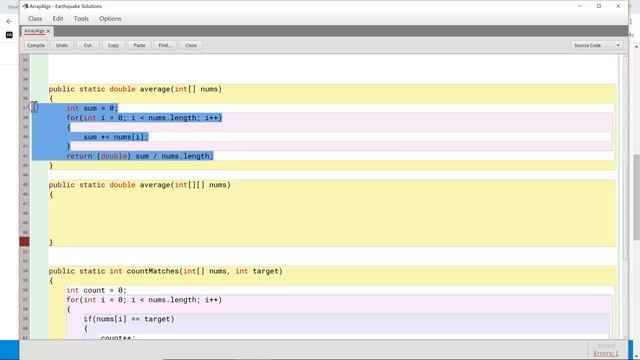Screen dimensions: 640x360
Task: Click the 'int count = 0;' line
Action: click(96, 290)
